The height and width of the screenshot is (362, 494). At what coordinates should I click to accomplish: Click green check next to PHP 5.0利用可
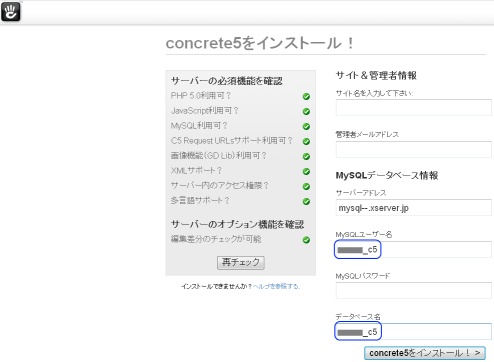[x=306, y=97]
